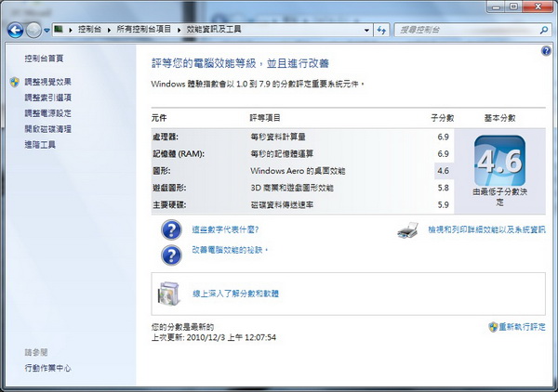
Task: Open address bar history dropdown
Action: pyautogui.click(x=366, y=31)
